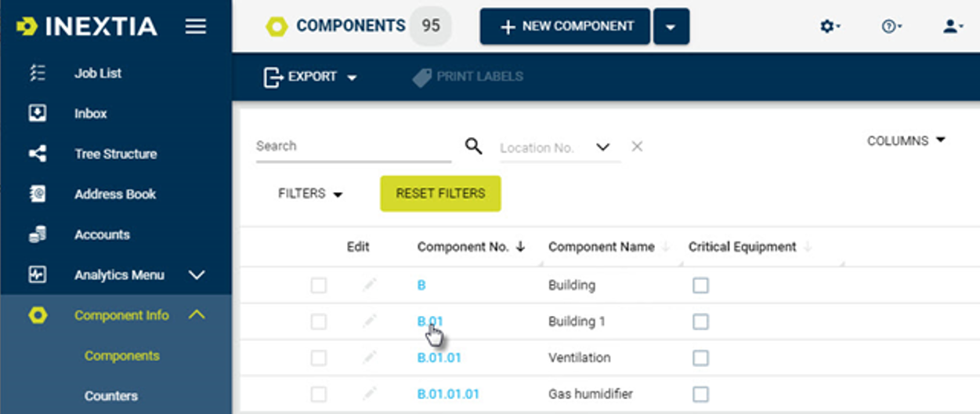Open component link B

pyautogui.click(x=421, y=285)
